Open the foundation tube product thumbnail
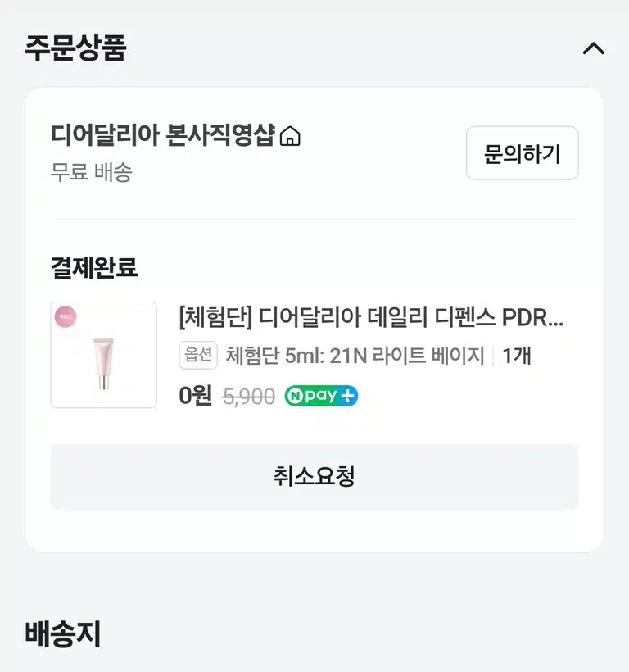Screen dimensions: 629x672 [104, 355]
